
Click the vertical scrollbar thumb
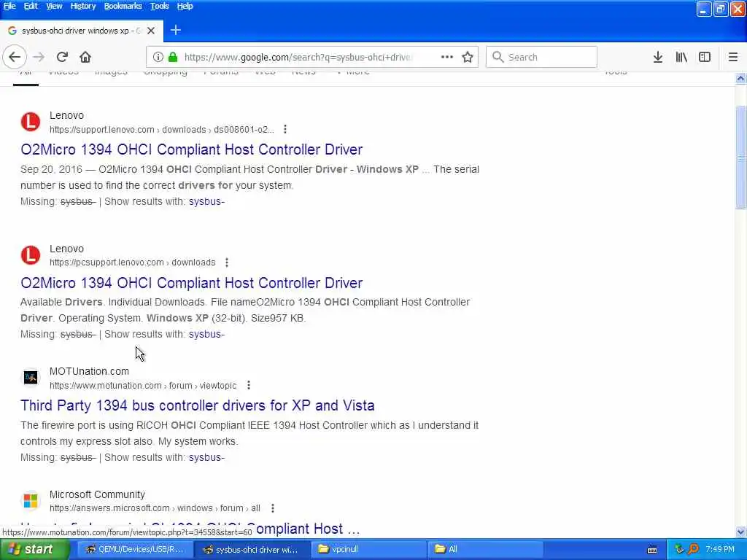click(x=740, y=157)
